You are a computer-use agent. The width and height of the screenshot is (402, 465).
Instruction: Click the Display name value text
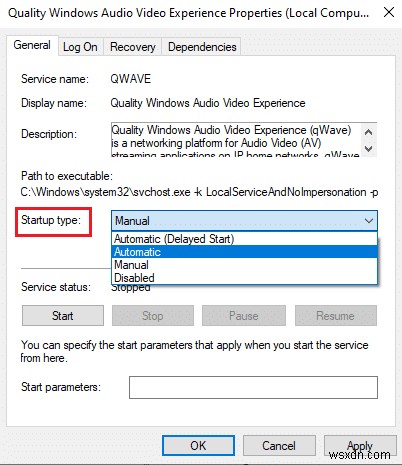click(x=208, y=103)
